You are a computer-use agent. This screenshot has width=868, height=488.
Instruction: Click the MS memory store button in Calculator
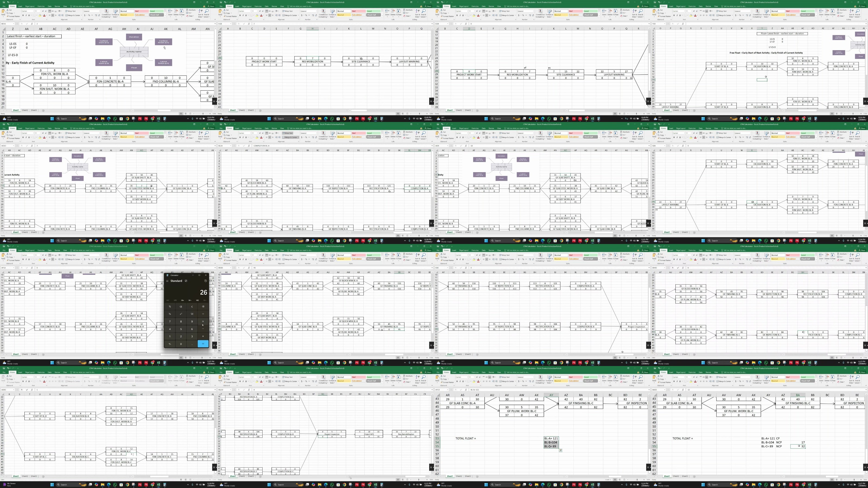click(x=198, y=300)
